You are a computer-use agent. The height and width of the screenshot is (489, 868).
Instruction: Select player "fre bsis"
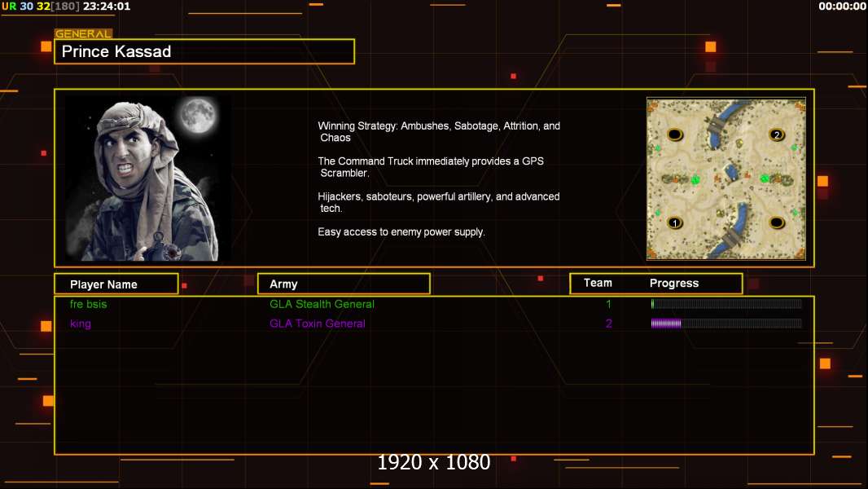[89, 304]
